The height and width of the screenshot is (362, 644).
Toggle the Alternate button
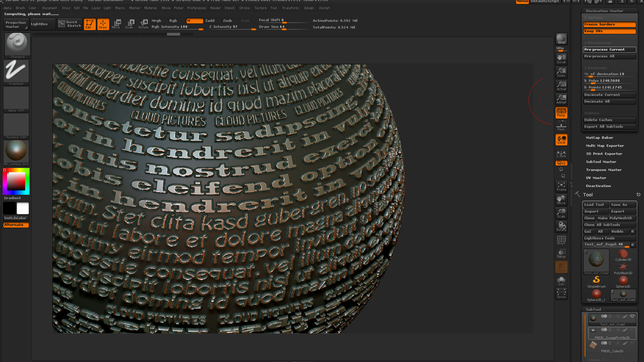(16, 225)
